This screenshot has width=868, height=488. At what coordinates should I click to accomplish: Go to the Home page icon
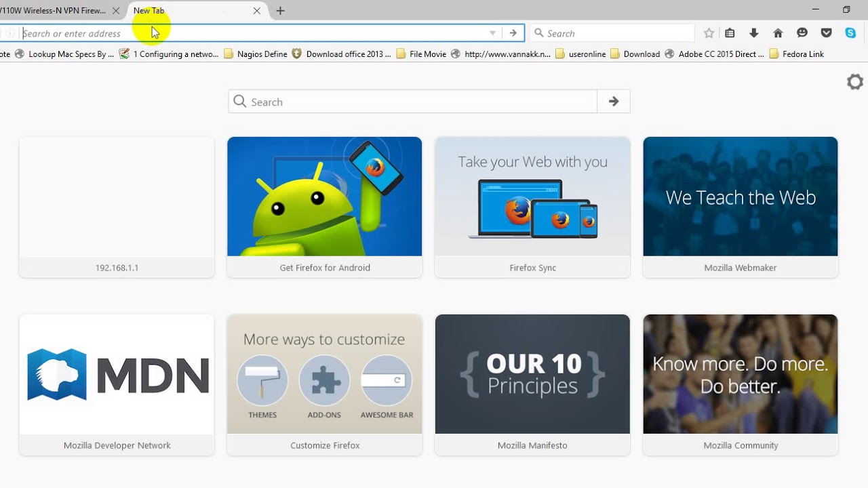click(x=778, y=33)
